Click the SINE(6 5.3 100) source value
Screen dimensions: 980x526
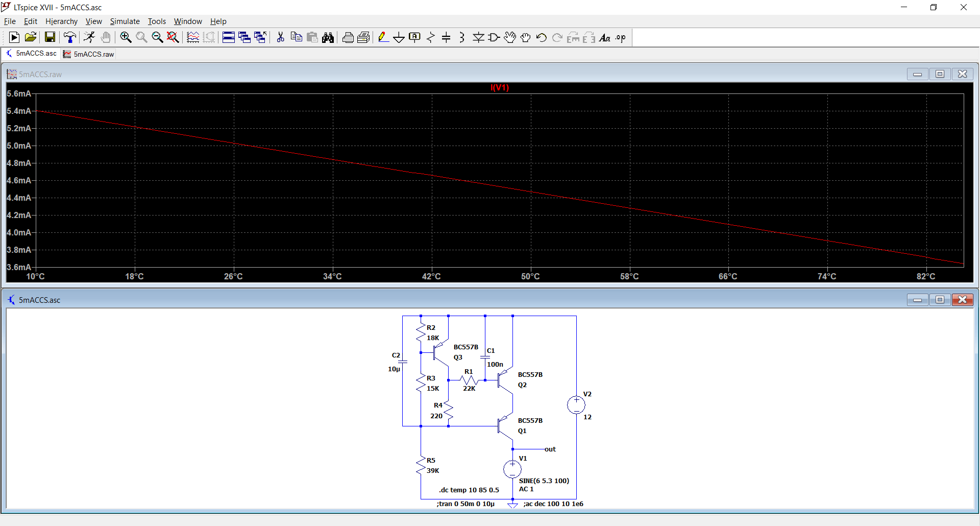click(544, 481)
